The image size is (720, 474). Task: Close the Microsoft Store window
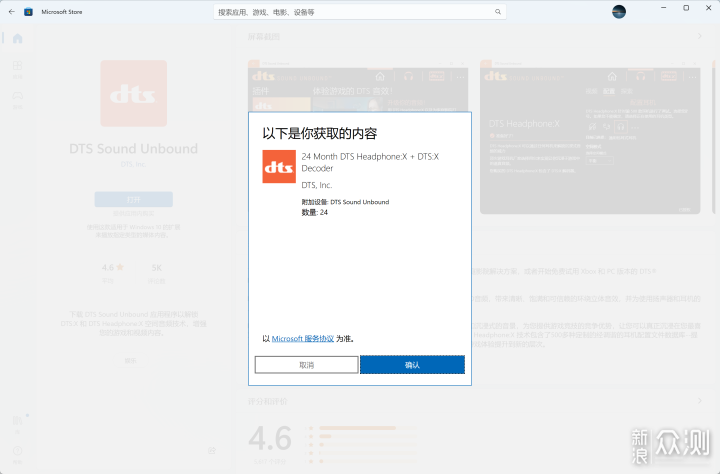coord(709,8)
